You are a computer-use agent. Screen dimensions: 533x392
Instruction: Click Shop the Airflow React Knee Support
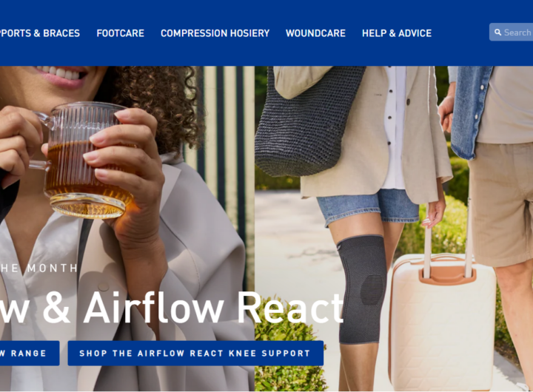coord(195,354)
